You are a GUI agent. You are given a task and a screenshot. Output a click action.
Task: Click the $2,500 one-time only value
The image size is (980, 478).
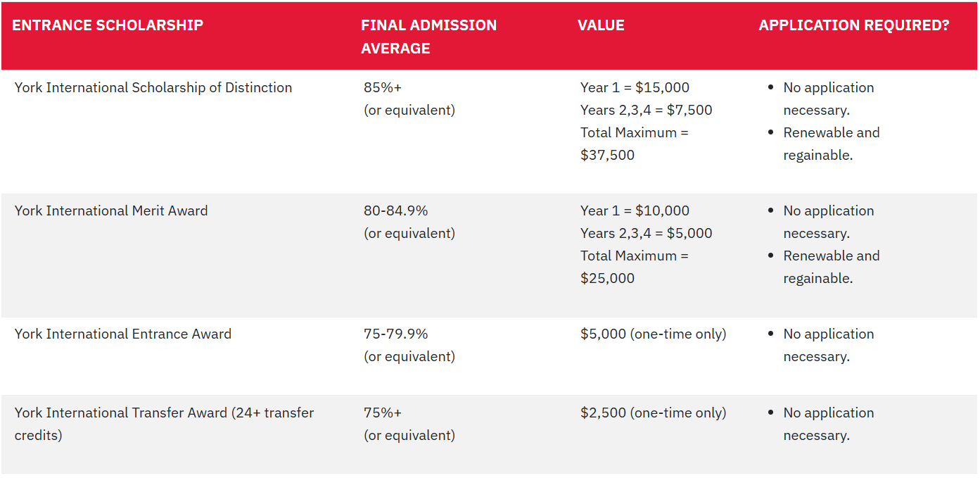click(x=653, y=413)
